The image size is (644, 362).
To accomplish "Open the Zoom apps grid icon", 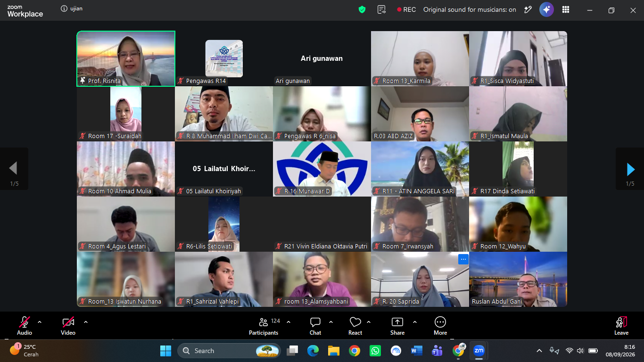I will coord(566,9).
